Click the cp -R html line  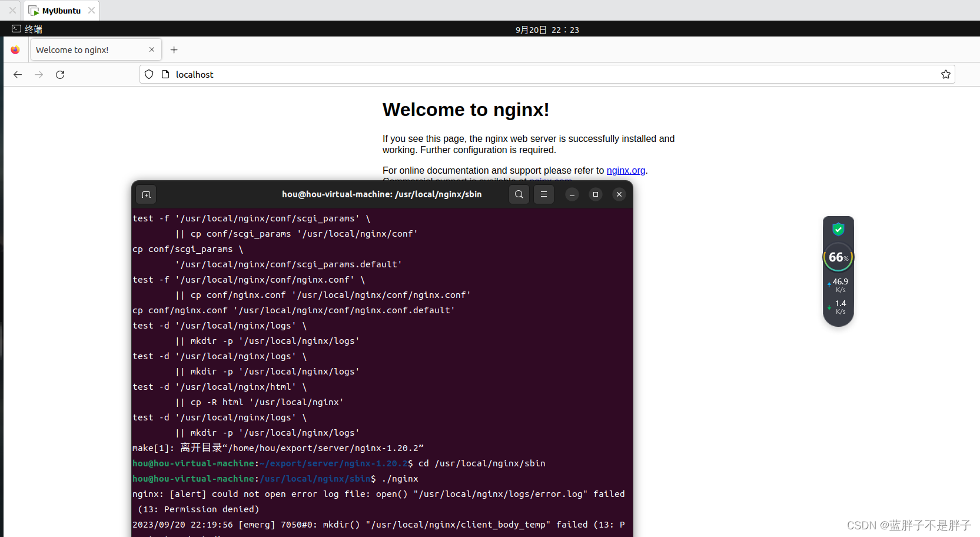[x=259, y=402]
